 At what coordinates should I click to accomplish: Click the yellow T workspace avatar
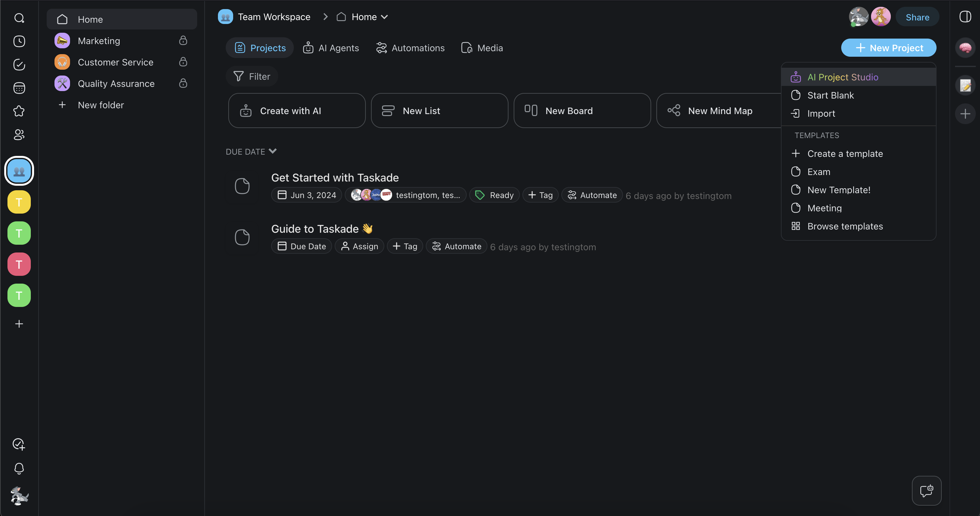click(x=19, y=202)
